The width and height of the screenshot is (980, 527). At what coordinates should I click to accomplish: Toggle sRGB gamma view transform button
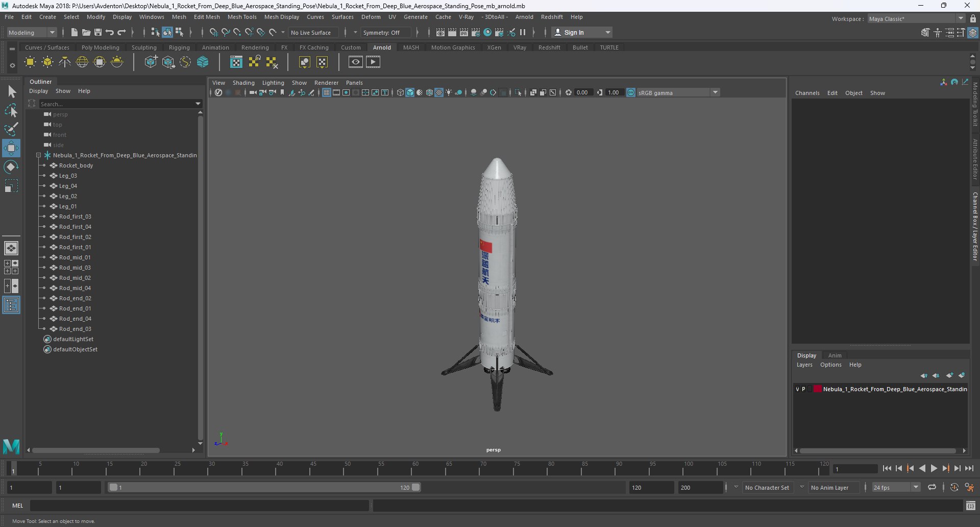(631, 92)
